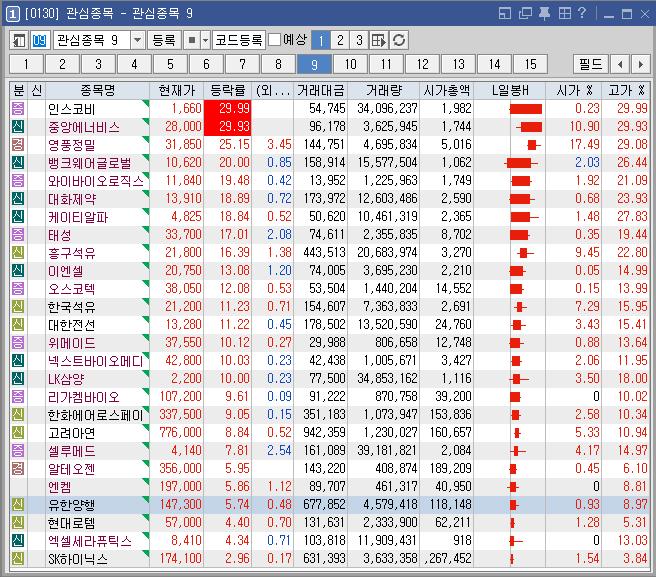This screenshot has height=577, width=656.
Task: Click the blue 09 group code icon
Action: (39, 40)
